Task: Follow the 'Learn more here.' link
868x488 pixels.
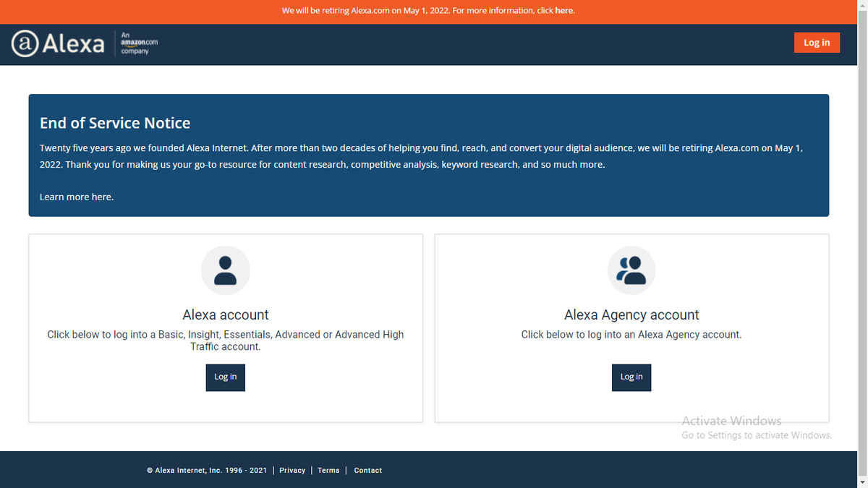Action: point(77,197)
